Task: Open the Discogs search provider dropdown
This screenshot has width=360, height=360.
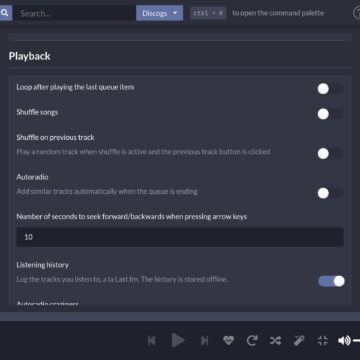Action: point(159,13)
